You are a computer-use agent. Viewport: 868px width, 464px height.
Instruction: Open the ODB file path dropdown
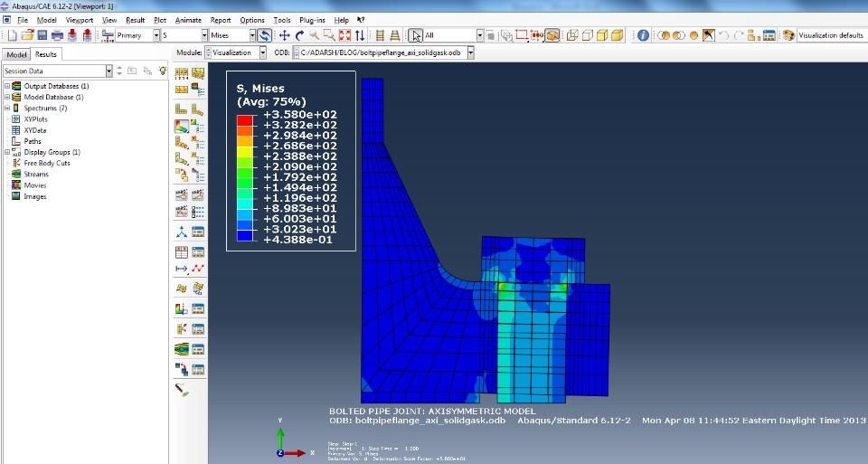tap(470, 52)
